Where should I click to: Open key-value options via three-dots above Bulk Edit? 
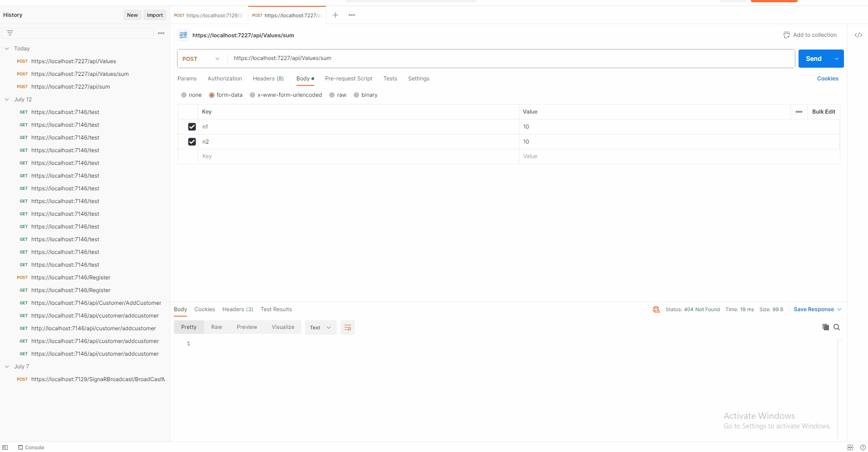tap(799, 111)
